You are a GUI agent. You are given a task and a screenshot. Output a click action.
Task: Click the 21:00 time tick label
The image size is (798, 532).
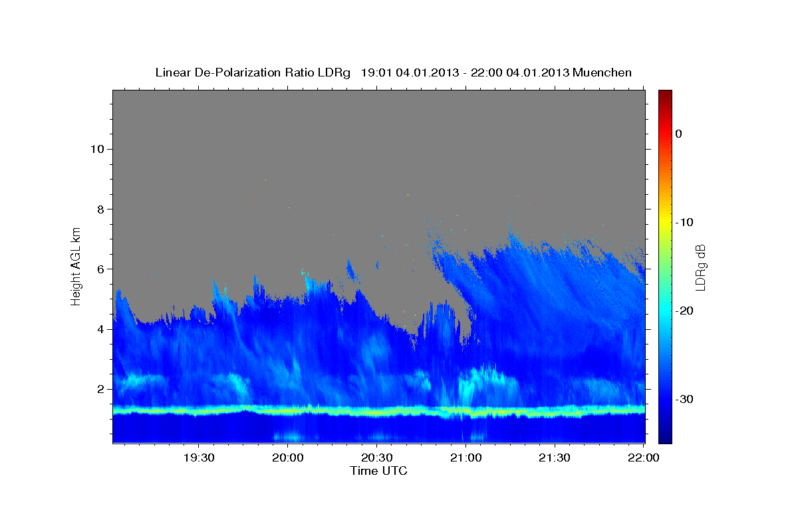coord(466,458)
